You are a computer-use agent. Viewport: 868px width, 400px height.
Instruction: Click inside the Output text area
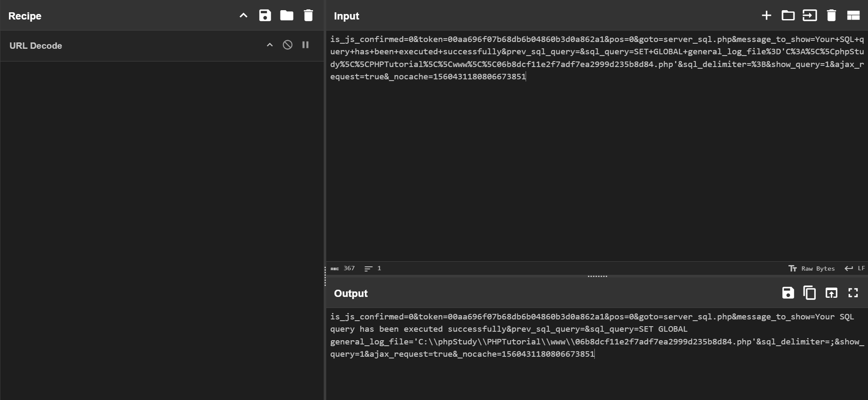pyautogui.click(x=597, y=354)
